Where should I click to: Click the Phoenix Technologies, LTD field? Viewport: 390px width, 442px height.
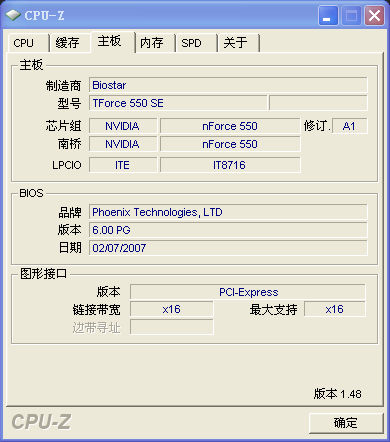pyautogui.click(x=228, y=212)
